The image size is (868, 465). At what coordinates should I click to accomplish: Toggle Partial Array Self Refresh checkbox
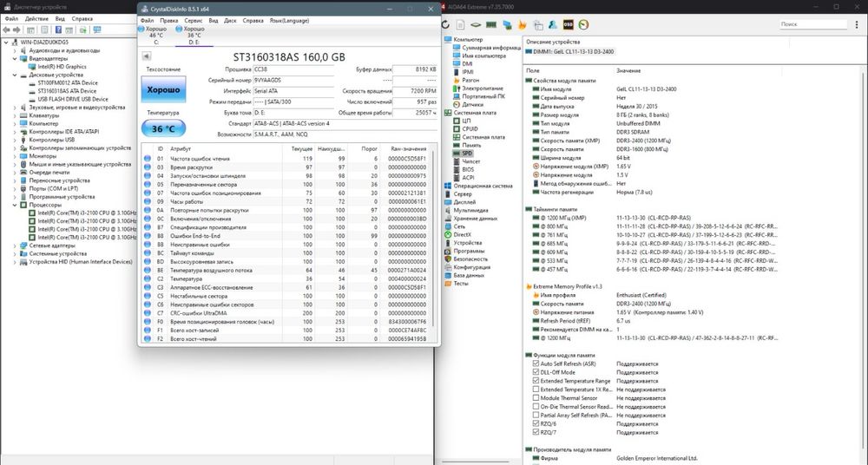[x=536, y=416]
